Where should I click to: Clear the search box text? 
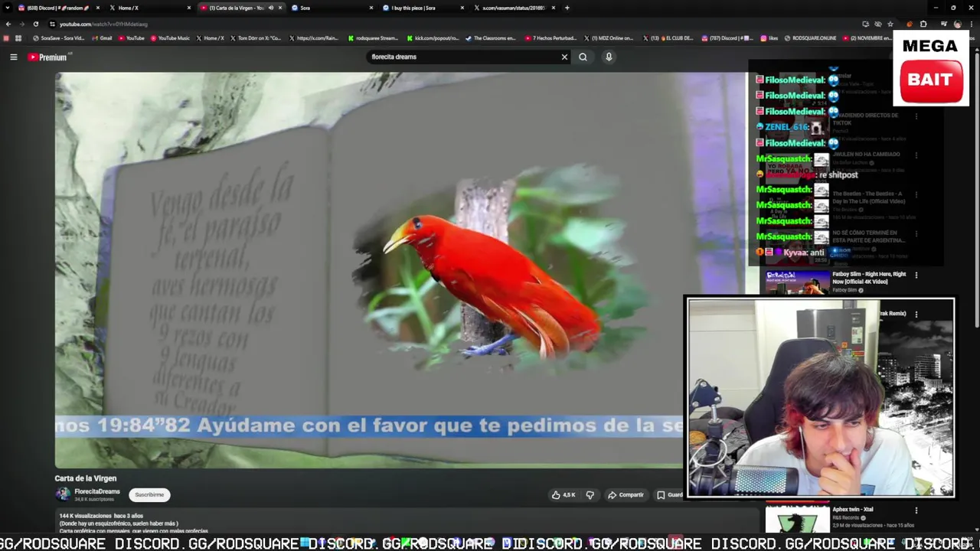(x=564, y=57)
